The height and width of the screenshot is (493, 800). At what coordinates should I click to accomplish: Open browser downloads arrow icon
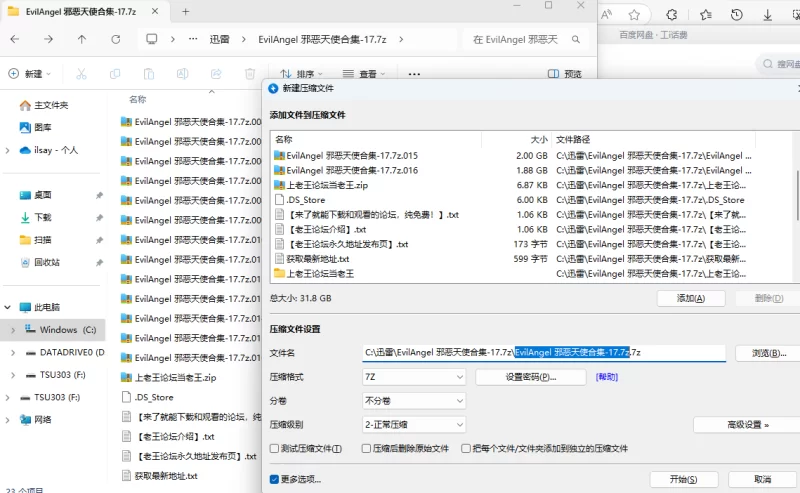(x=767, y=15)
